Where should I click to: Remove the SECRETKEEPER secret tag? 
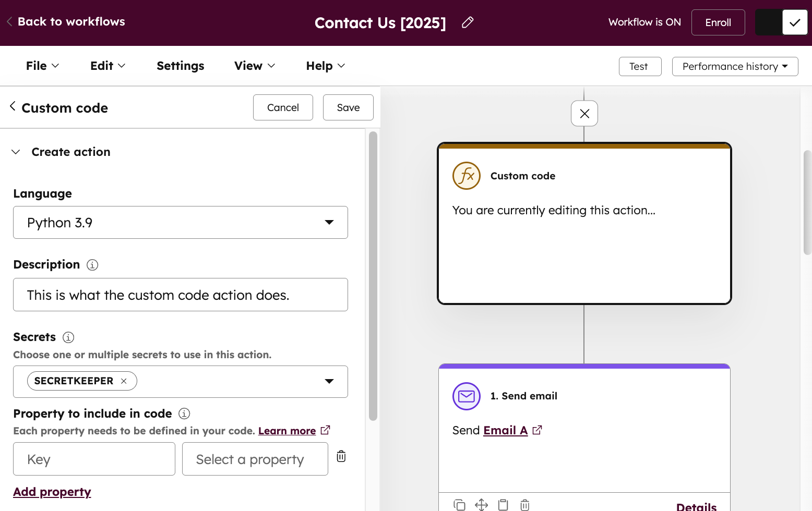click(x=124, y=381)
